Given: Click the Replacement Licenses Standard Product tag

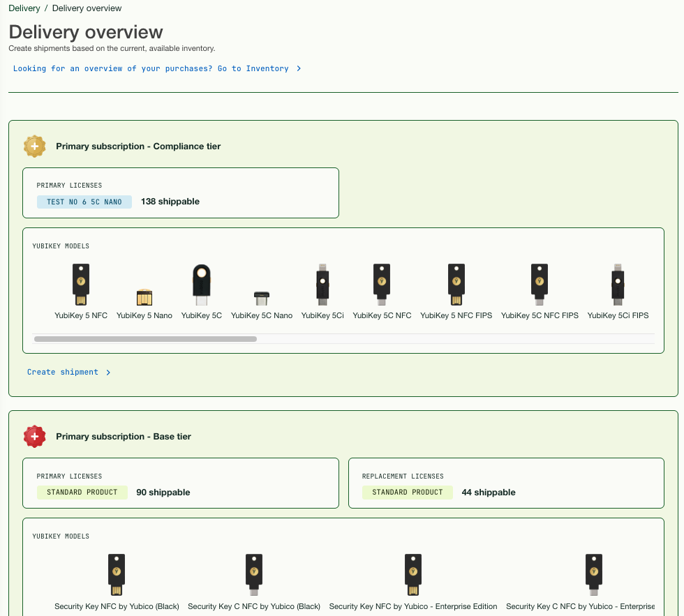Looking at the screenshot, I should pos(408,493).
